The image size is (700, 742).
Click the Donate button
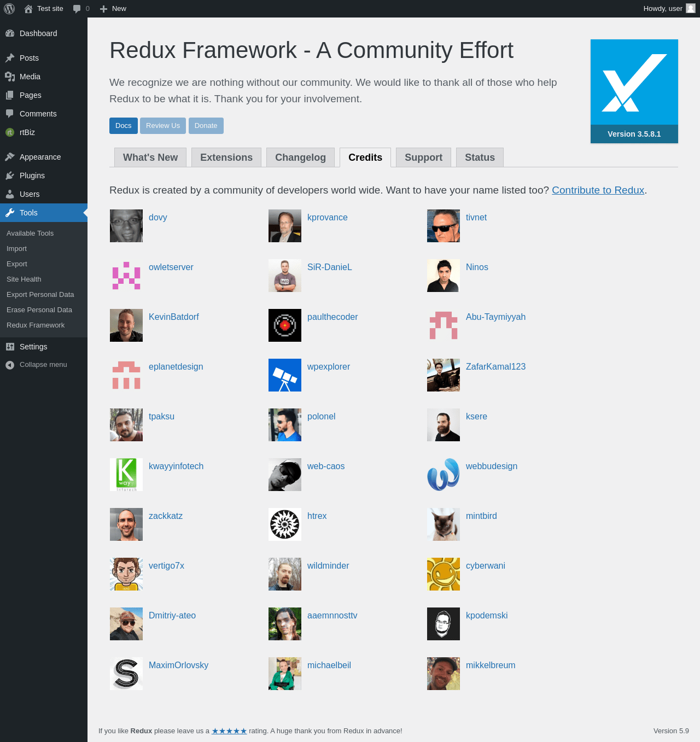coord(206,126)
